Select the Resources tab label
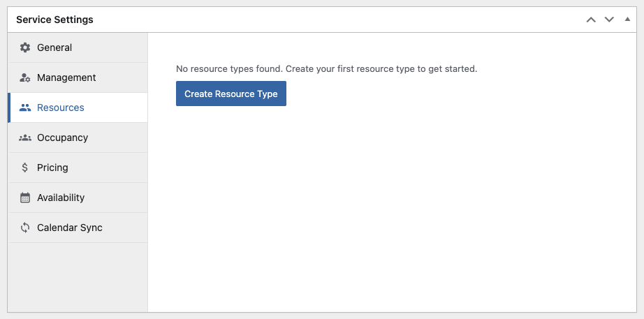This screenshot has height=319, width=644. click(x=61, y=107)
